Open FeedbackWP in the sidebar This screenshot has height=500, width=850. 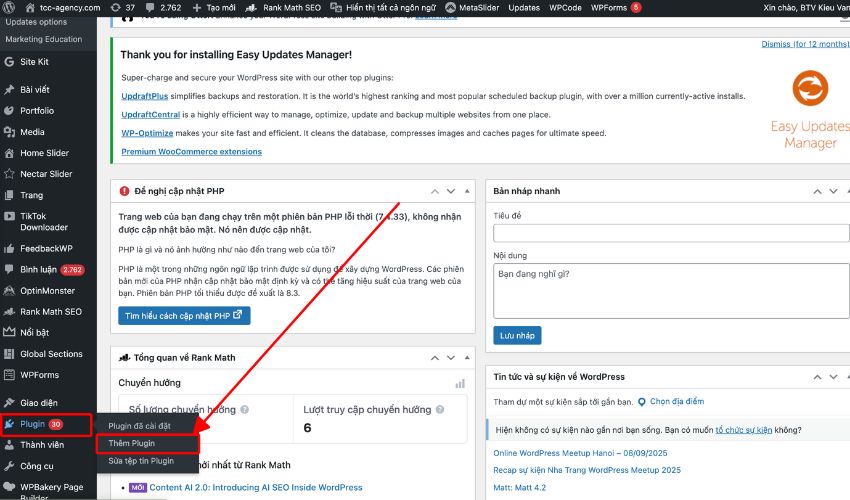pyautogui.click(x=48, y=248)
